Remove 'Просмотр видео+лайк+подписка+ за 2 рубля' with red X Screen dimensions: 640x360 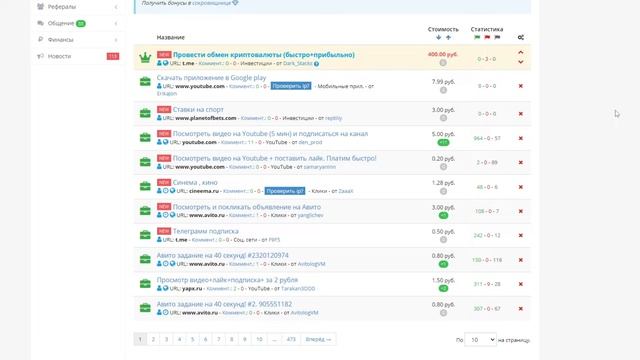[520, 284]
